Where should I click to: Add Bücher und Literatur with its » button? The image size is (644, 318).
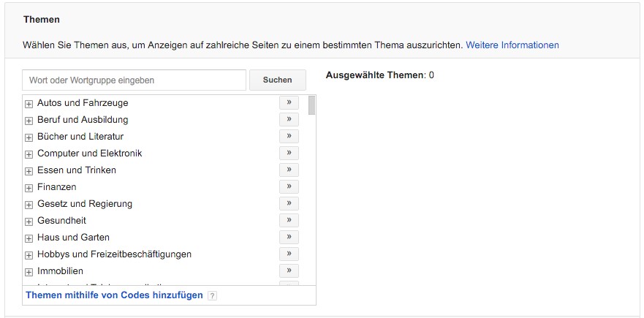(x=289, y=137)
